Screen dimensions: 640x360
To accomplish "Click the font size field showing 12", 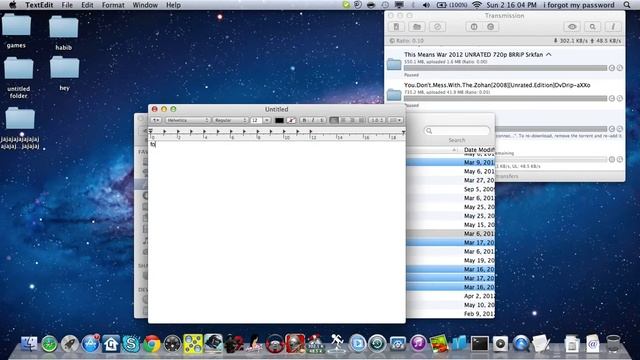I will tap(256, 120).
